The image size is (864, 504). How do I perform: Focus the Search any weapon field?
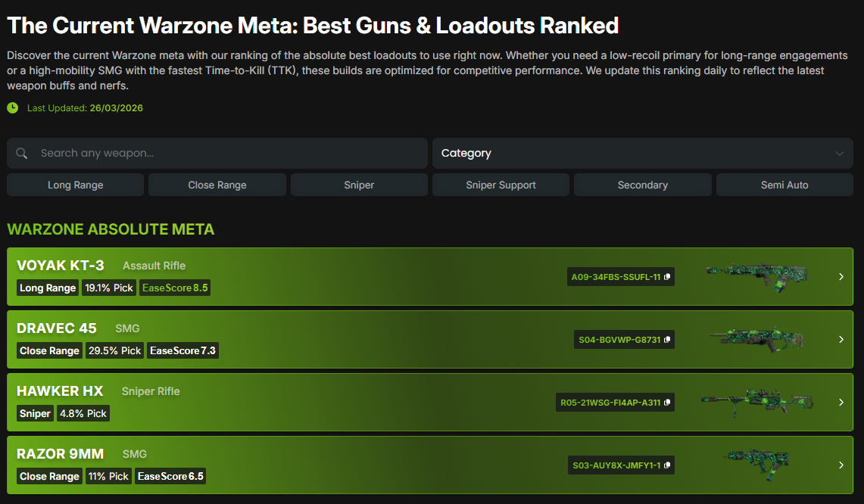click(x=227, y=153)
